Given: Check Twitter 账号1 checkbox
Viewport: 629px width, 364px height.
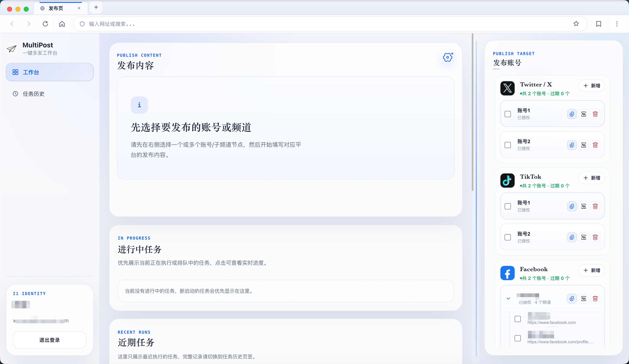Looking at the screenshot, I should (508, 114).
